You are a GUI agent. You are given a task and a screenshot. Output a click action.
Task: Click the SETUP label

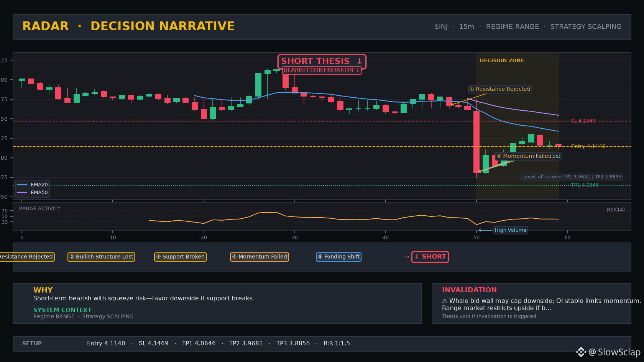(x=32, y=343)
